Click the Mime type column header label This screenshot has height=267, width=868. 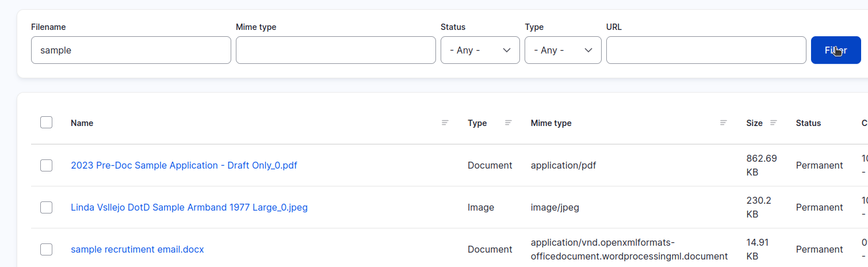click(x=551, y=123)
